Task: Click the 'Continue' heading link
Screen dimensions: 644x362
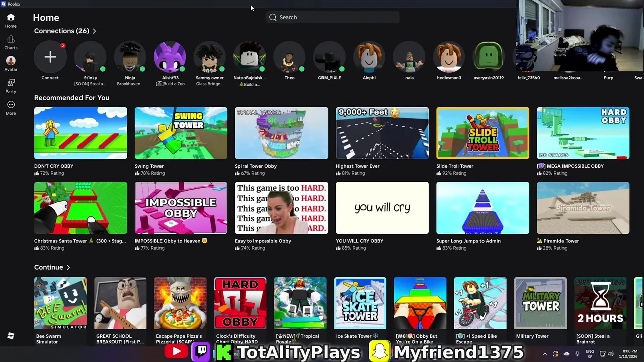Action: (49, 267)
